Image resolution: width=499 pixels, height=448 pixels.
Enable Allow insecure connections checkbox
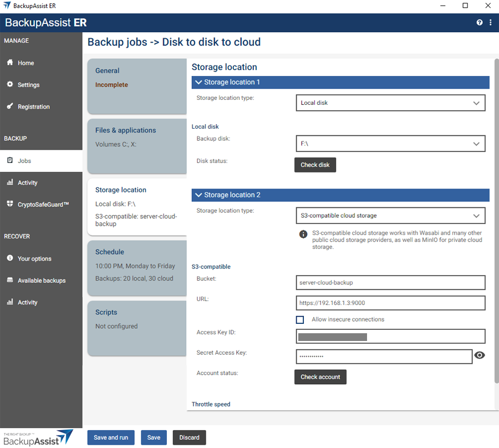[300, 319]
